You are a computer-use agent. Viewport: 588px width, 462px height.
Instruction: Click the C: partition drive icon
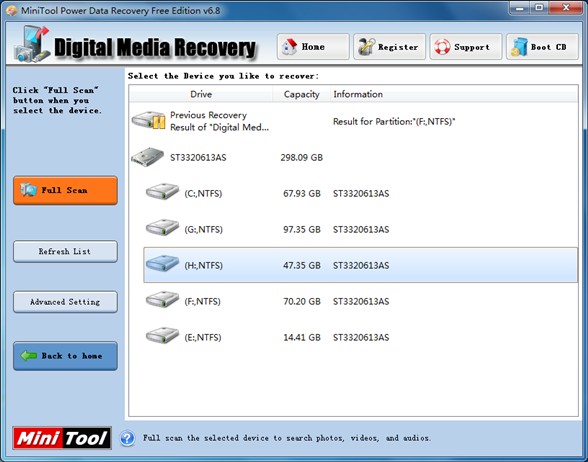(162, 192)
